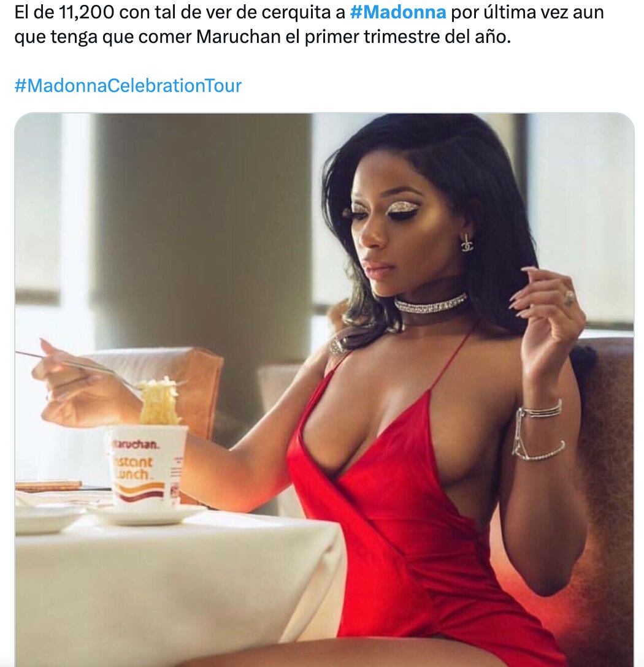Click the sparkly choker necklace in photo
Image resolution: width=644 pixels, height=667 pixels.
[431, 303]
